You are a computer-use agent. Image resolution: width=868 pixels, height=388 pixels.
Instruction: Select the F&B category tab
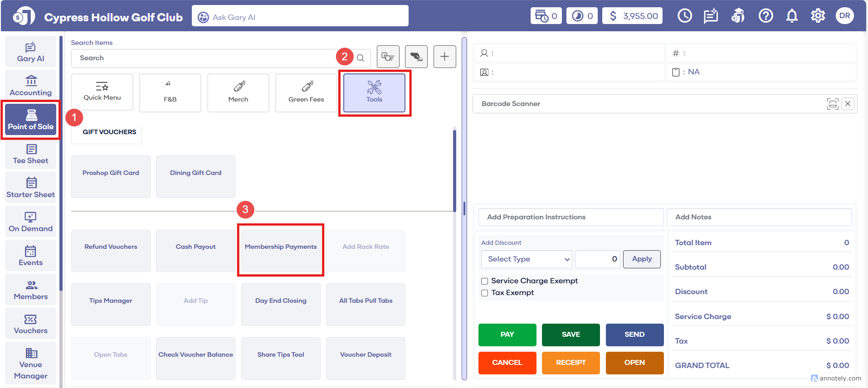pos(170,92)
